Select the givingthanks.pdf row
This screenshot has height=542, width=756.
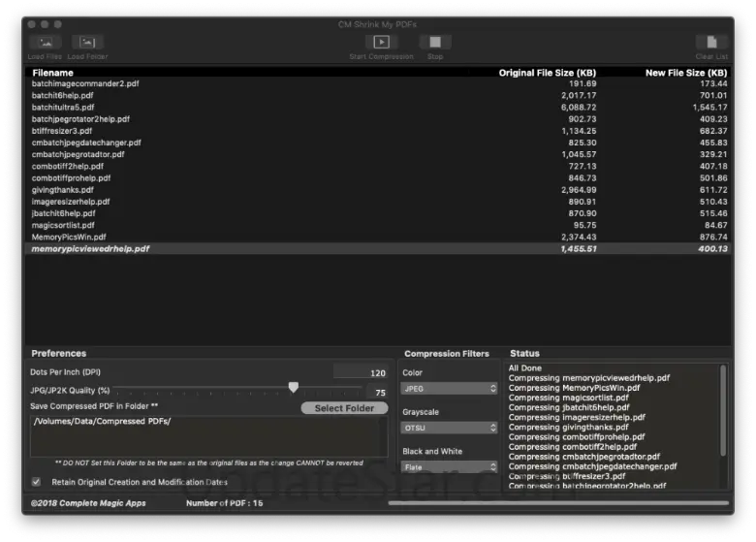click(378, 190)
